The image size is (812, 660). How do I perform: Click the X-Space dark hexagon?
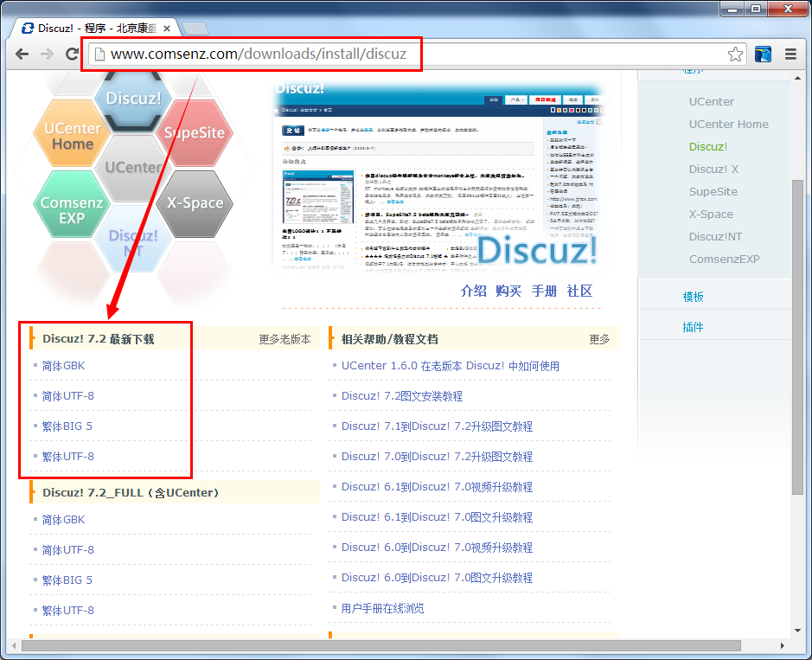[x=195, y=203]
